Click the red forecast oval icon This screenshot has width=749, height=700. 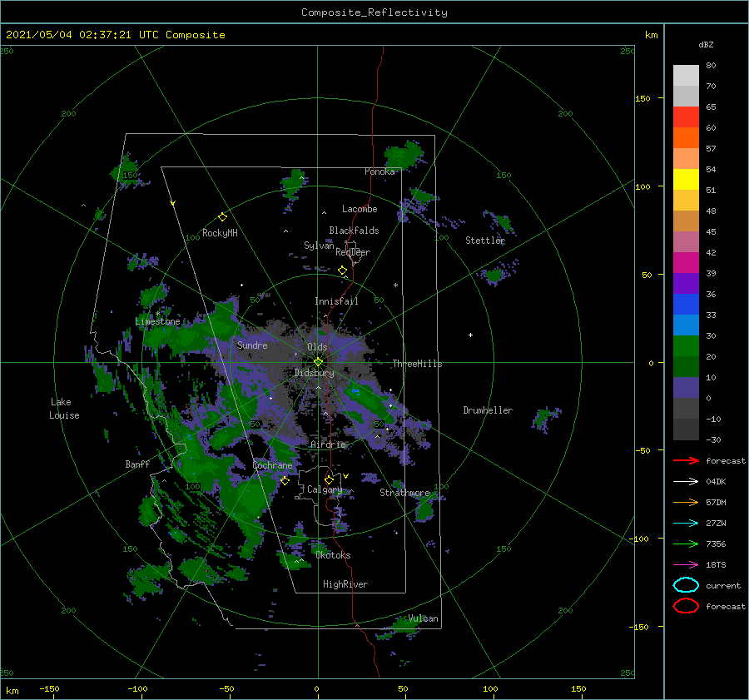click(686, 606)
